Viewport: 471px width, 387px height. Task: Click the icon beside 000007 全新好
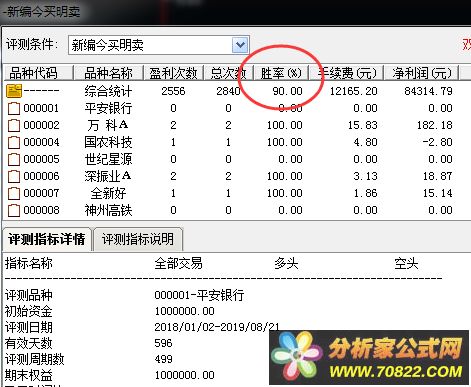14,193
